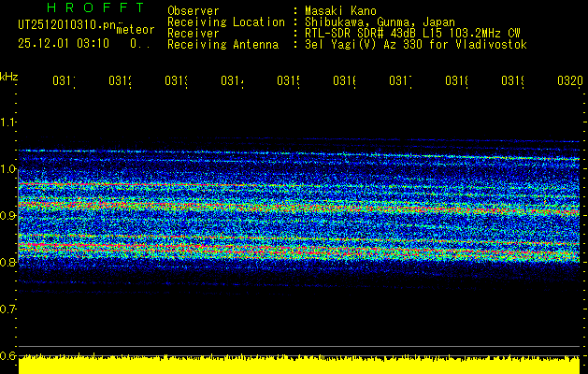Select the filename UT2512010310.pn
Viewport: 588px width, 374px height.
[x=66, y=24]
